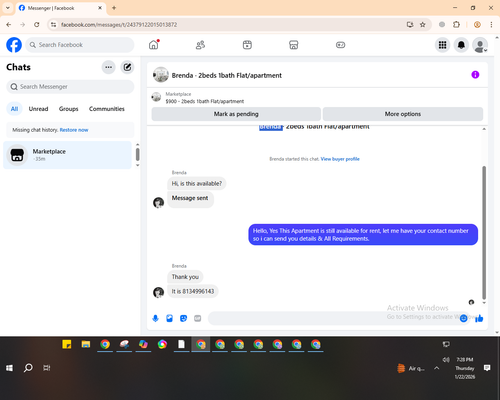
Task: Open File Explorer from the taskbar
Action: coord(86,344)
